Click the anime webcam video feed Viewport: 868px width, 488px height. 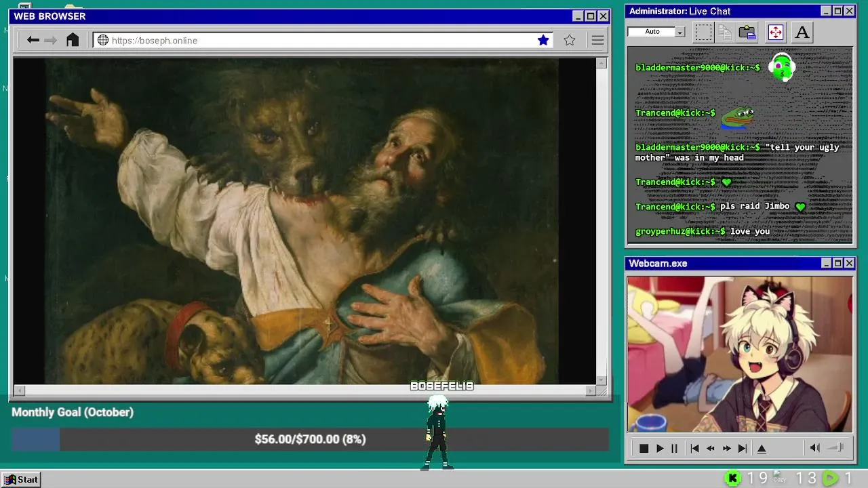[x=740, y=354]
